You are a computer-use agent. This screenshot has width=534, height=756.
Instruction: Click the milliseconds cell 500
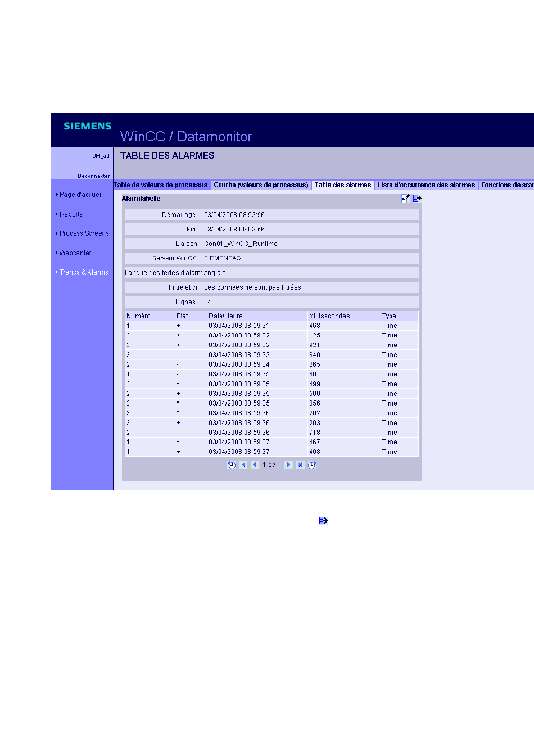pos(315,394)
